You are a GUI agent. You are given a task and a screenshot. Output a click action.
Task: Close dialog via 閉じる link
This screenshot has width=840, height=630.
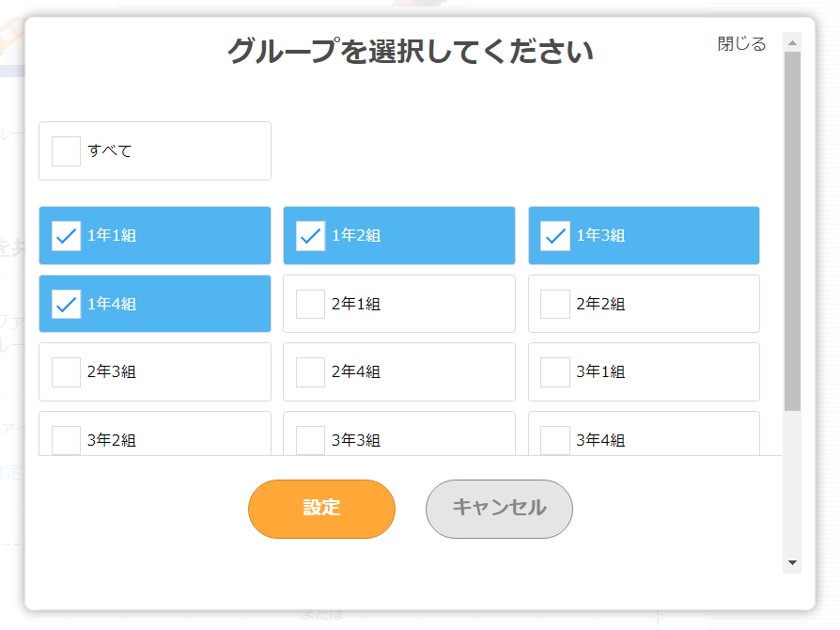(x=741, y=44)
